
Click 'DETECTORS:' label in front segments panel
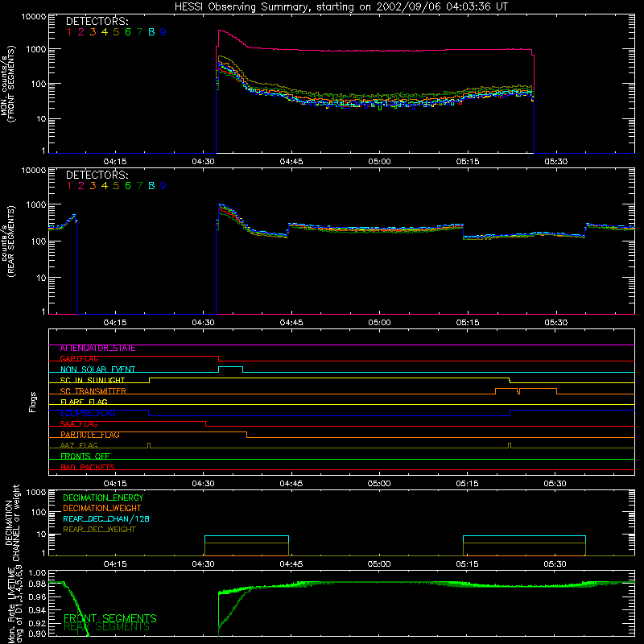click(97, 21)
